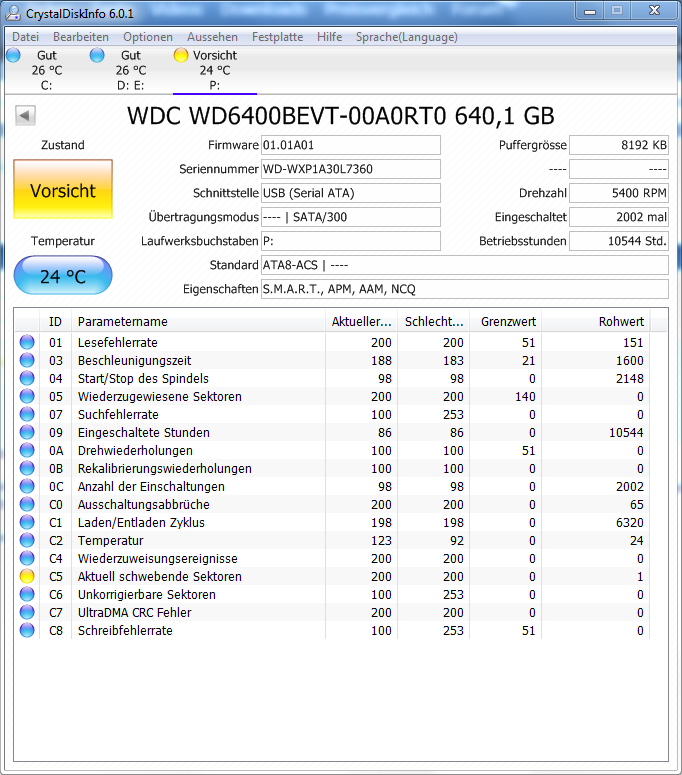The width and height of the screenshot is (682, 775).
Task: Open the Aussehen menu
Action: (x=212, y=37)
